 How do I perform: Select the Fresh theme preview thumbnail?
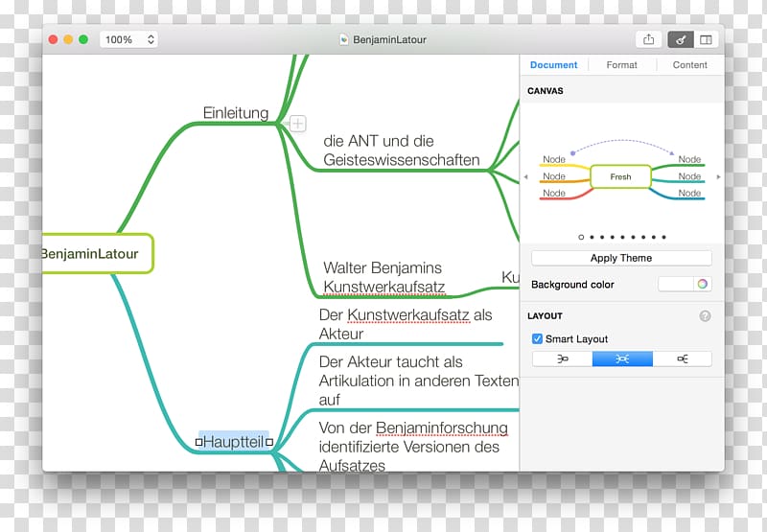(x=621, y=173)
